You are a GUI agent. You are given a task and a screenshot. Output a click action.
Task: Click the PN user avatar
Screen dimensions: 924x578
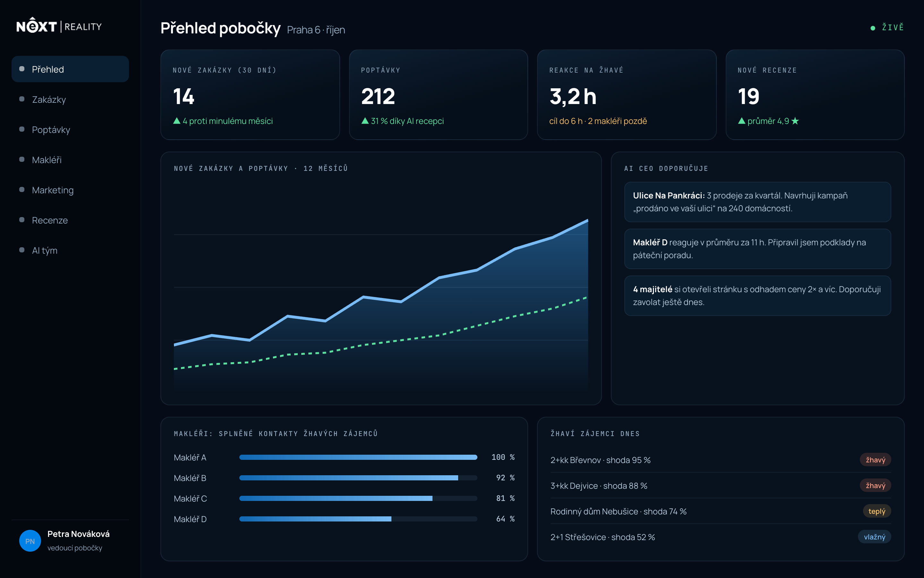click(x=30, y=540)
